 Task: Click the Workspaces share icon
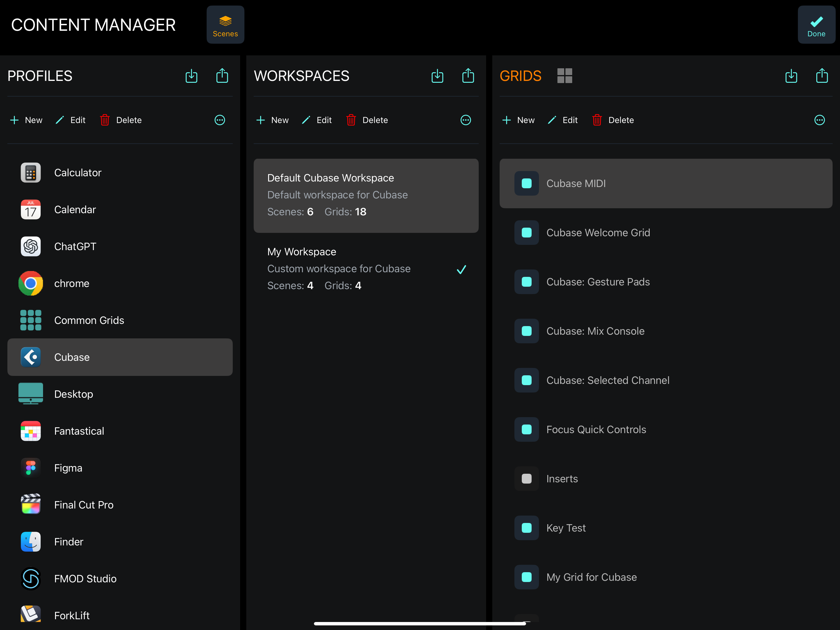click(x=468, y=76)
